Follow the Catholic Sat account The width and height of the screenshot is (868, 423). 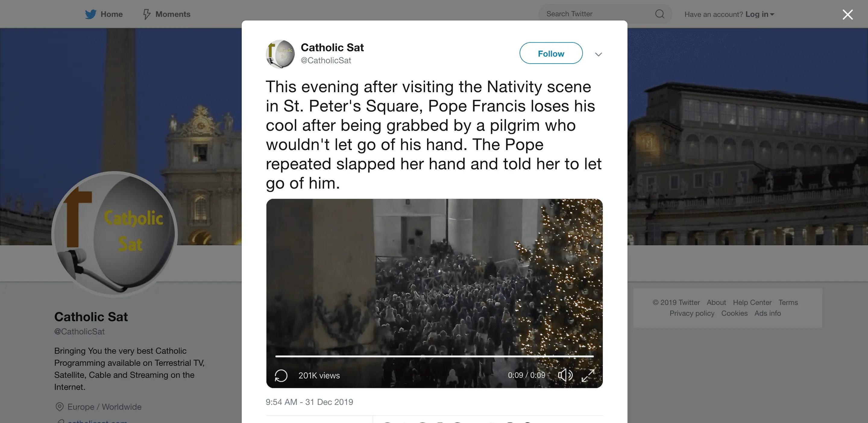pyautogui.click(x=551, y=53)
